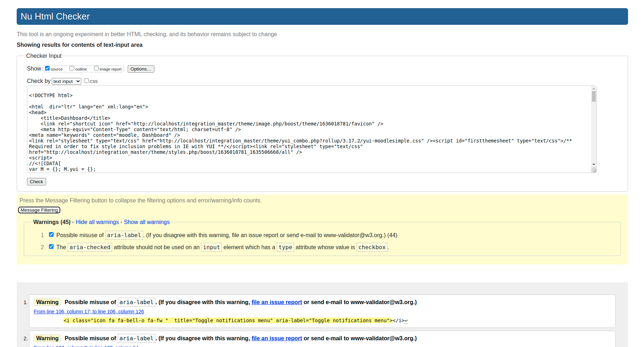The width and height of the screenshot is (644, 347).
Task: Collapse the Message Filtering panel
Action: [x=39, y=210]
